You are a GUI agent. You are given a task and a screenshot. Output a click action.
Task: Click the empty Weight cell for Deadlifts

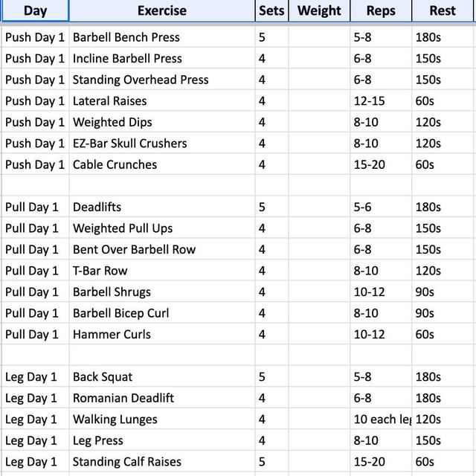coord(319,207)
